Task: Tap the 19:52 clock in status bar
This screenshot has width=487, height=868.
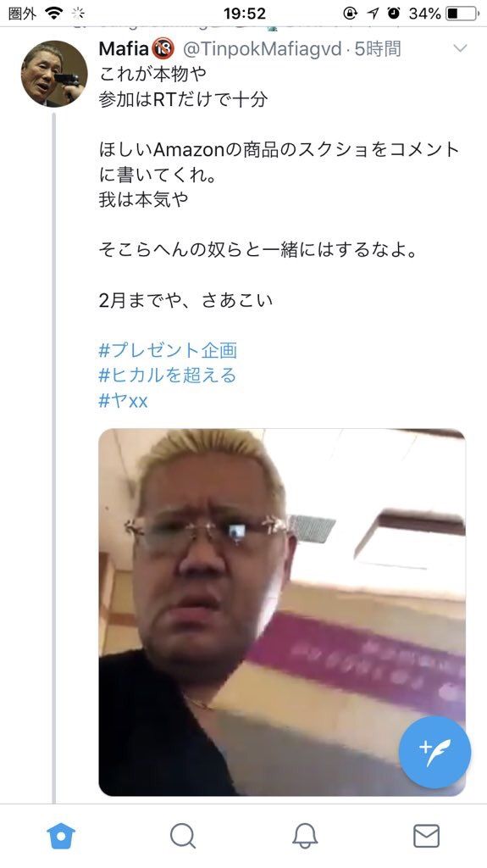Action: (245, 13)
